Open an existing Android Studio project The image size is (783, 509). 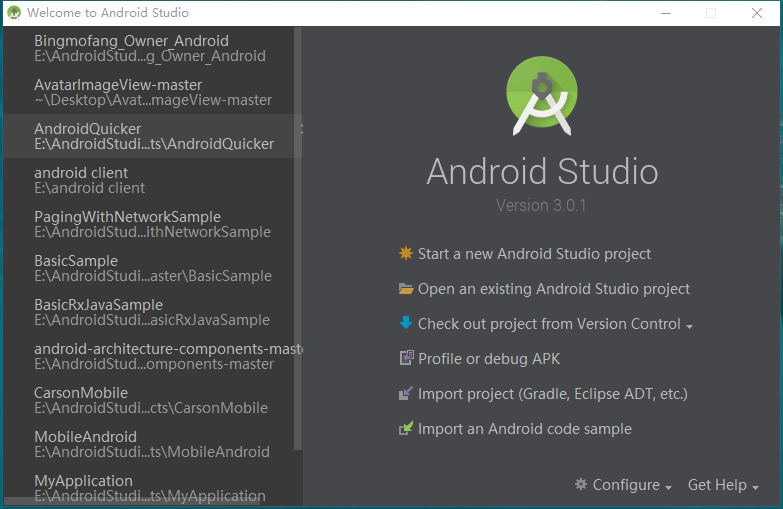554,289
